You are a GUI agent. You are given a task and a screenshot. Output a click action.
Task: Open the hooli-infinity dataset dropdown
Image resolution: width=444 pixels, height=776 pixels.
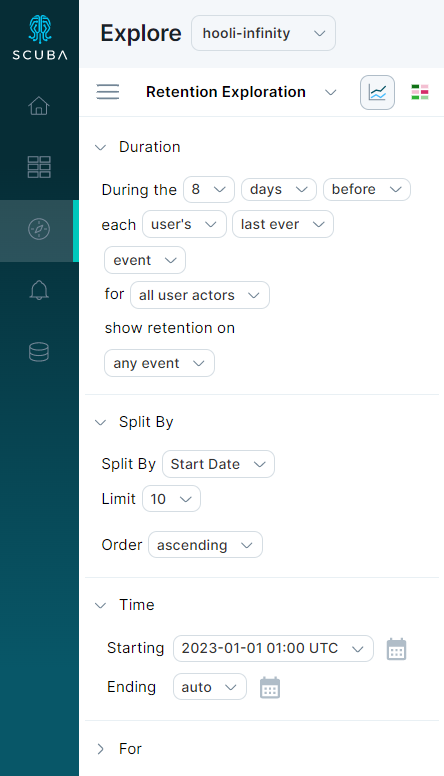click(x=263, y=33)
